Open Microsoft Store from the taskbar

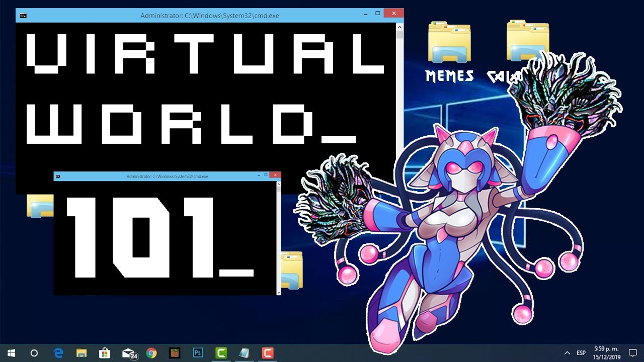[x=105, y=353]
